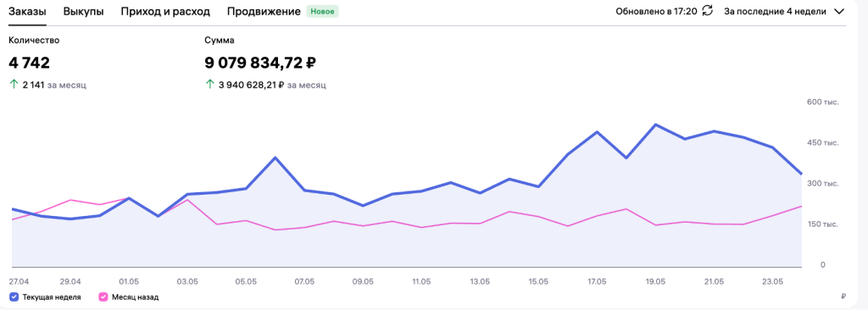This screenshot has width=868, height=310.
Task: Click the chevron next to period selector
Action: click(x=838, y=11)
